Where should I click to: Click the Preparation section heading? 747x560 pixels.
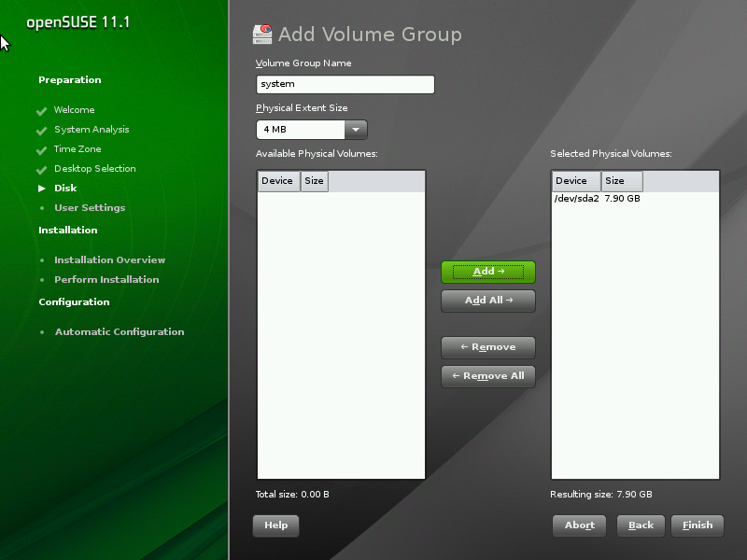point(69,80)
